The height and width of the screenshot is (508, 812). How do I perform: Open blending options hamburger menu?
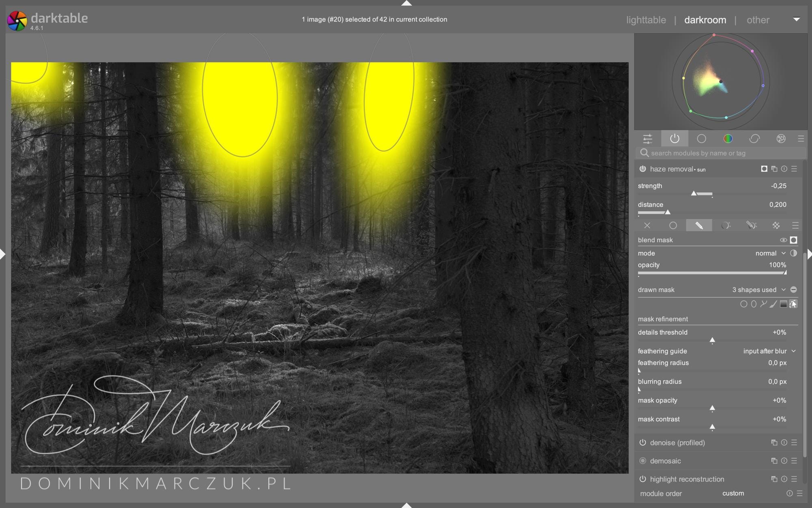[x=795, y=225]
